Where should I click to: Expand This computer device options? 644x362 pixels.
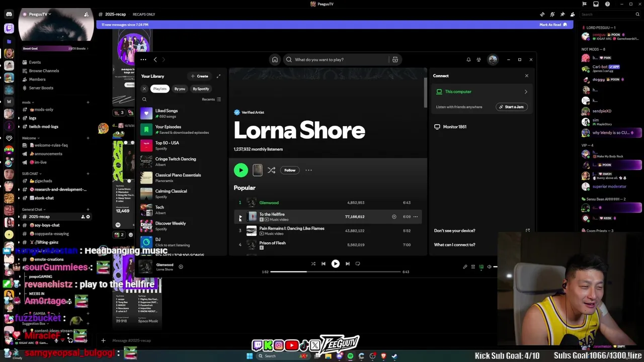click(526, 92)
